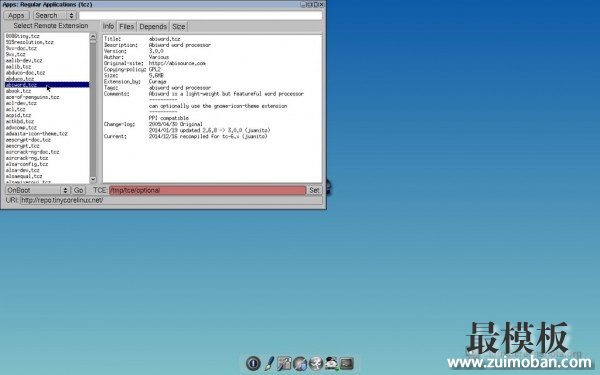Click the Set button next to TCE path
Screen dimensions: 600x375
(x=315, y=190)
